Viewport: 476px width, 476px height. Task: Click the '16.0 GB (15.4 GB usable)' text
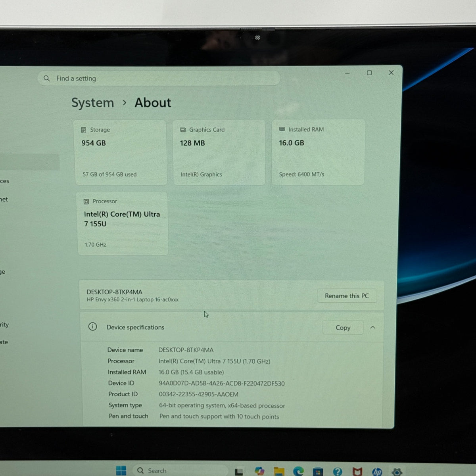point(191,372)
